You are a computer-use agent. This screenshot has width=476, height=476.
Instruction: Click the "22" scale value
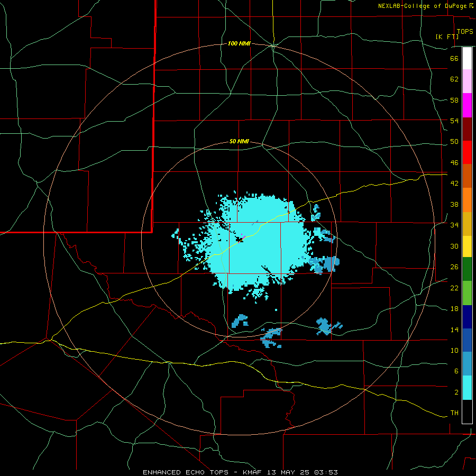tap(454, 288)
